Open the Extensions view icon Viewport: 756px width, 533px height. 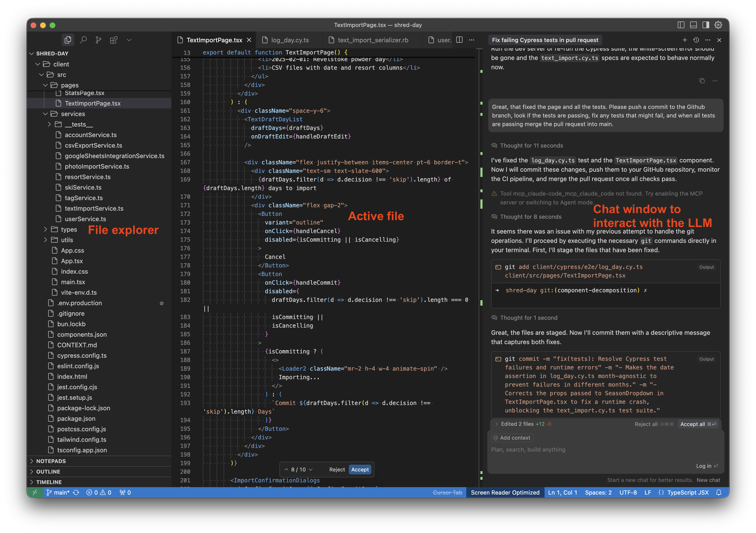(114, 40)
